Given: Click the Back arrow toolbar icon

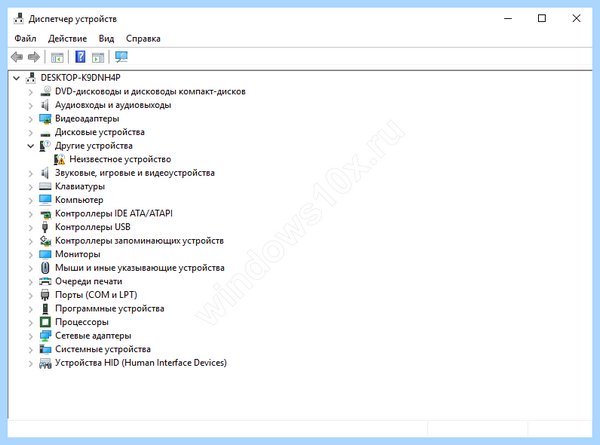Looking at the screenshot, I should (17, 57).
